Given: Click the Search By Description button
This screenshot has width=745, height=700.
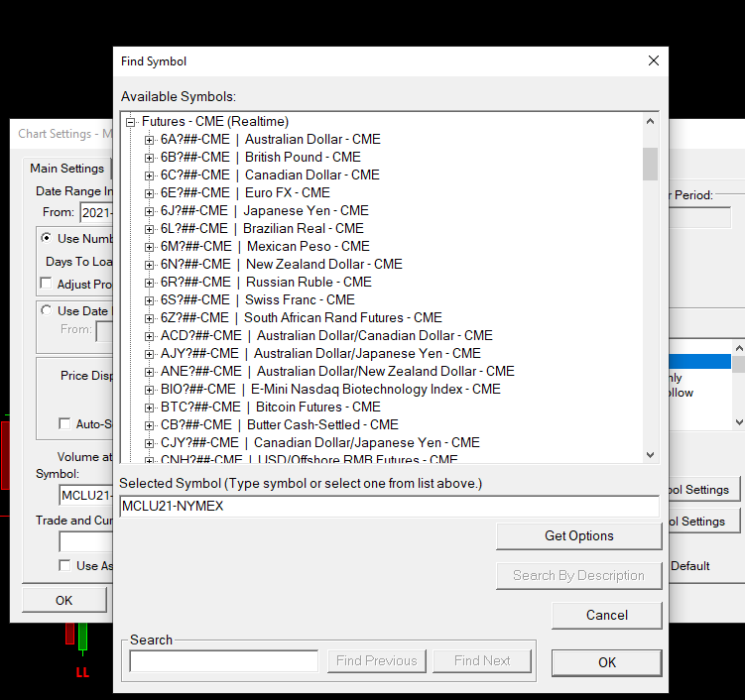Looking at the screenshot, I should point(578,576).
